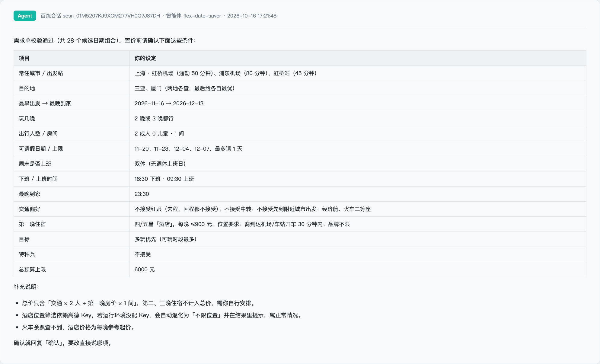Click leave dates value 11-20、11-23、12-04、12-07
This screenshot has width=600, height=364.
coord(188,149)
